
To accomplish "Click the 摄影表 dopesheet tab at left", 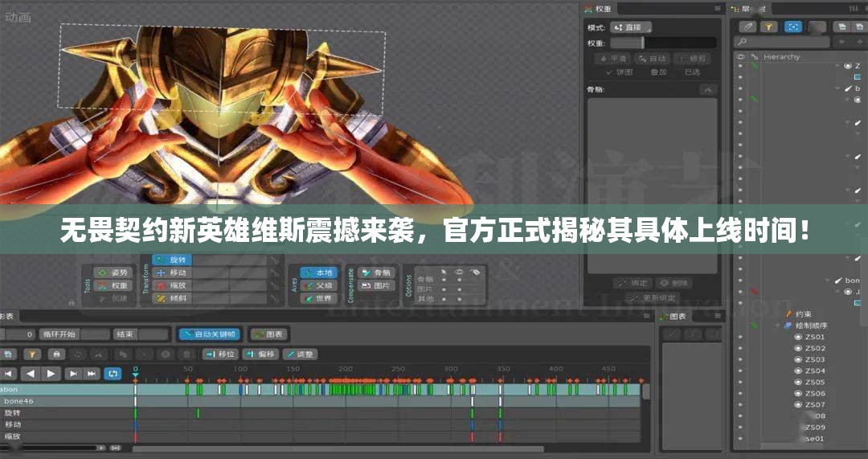I will 8,316.
